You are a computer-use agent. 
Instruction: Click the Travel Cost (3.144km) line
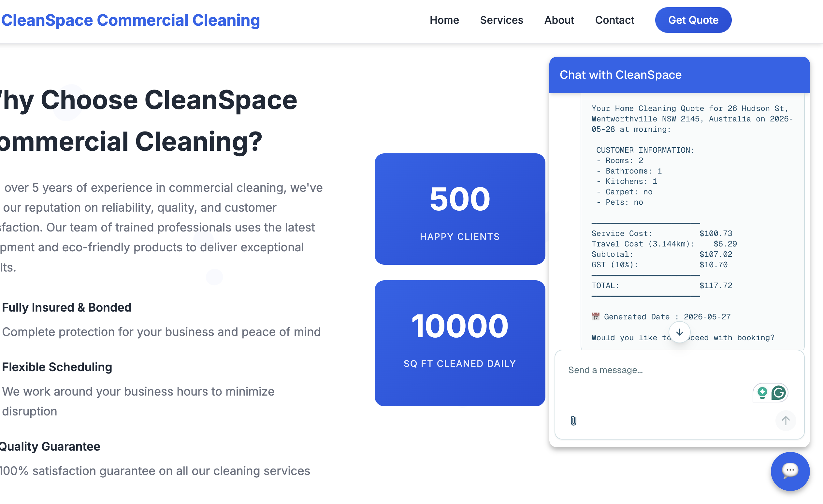(x=664, y=244)
